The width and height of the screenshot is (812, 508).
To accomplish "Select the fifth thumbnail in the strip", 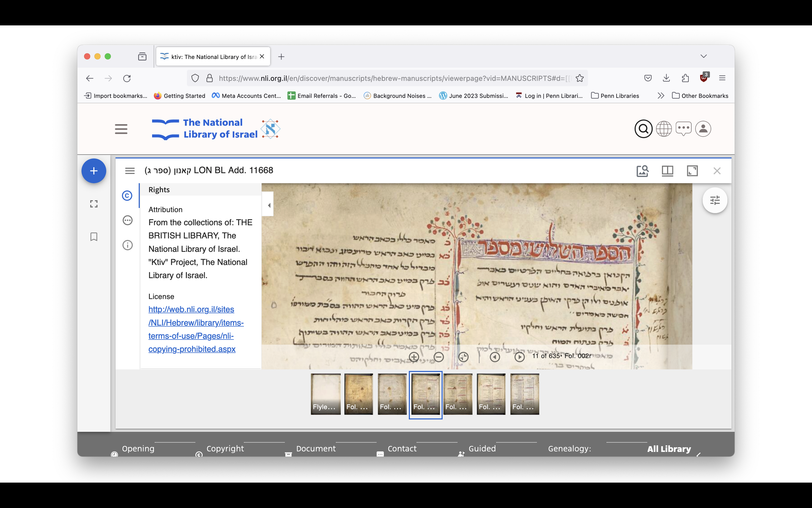I will pyautogui.click(x=458, y=394).
